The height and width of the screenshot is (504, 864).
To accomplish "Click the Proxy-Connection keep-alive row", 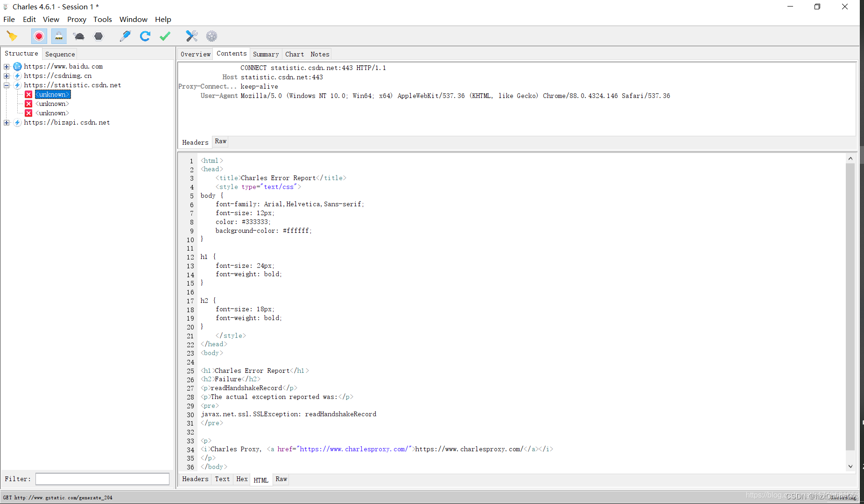I will (228, 86).
